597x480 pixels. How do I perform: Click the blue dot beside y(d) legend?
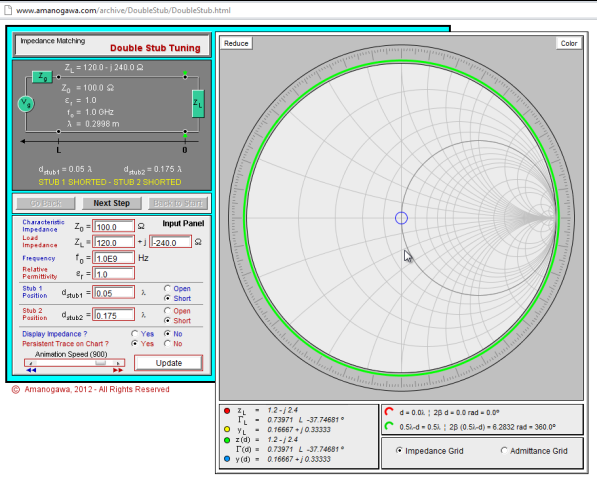point(227,459)
